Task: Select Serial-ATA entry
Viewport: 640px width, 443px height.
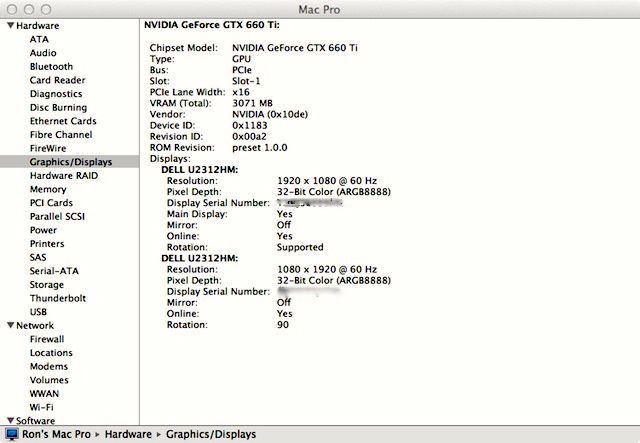Action: pos(54,271)
